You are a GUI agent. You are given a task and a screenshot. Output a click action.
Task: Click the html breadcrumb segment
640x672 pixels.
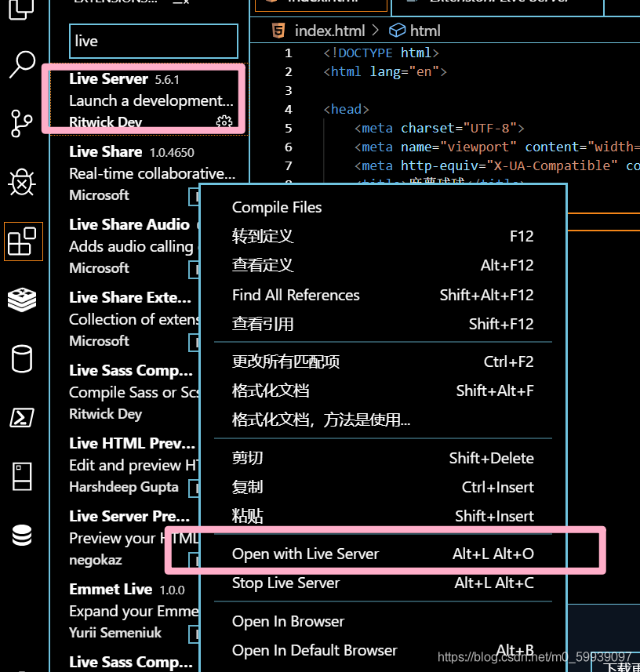425,31
